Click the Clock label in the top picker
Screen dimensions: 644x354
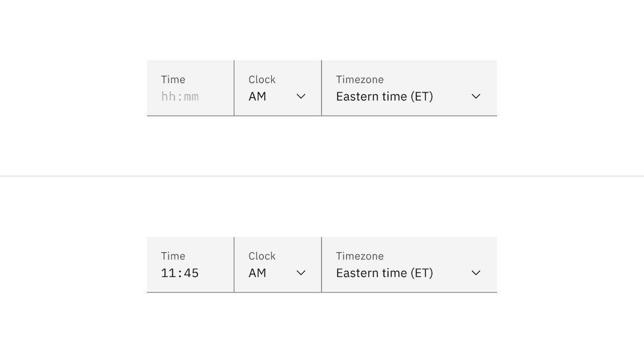(x=262, y=79)
